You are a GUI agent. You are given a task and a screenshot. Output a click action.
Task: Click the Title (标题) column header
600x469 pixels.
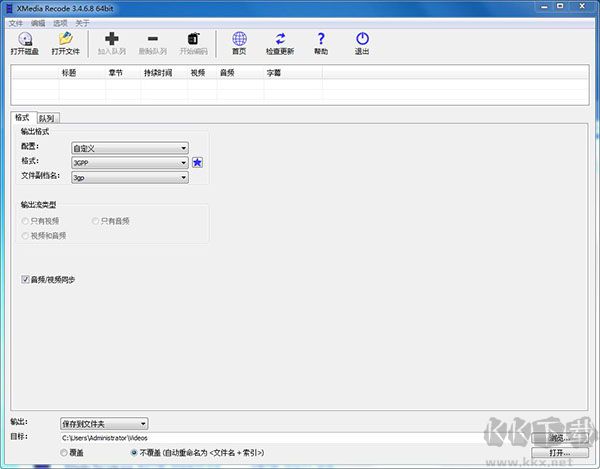tap(82, 73)
